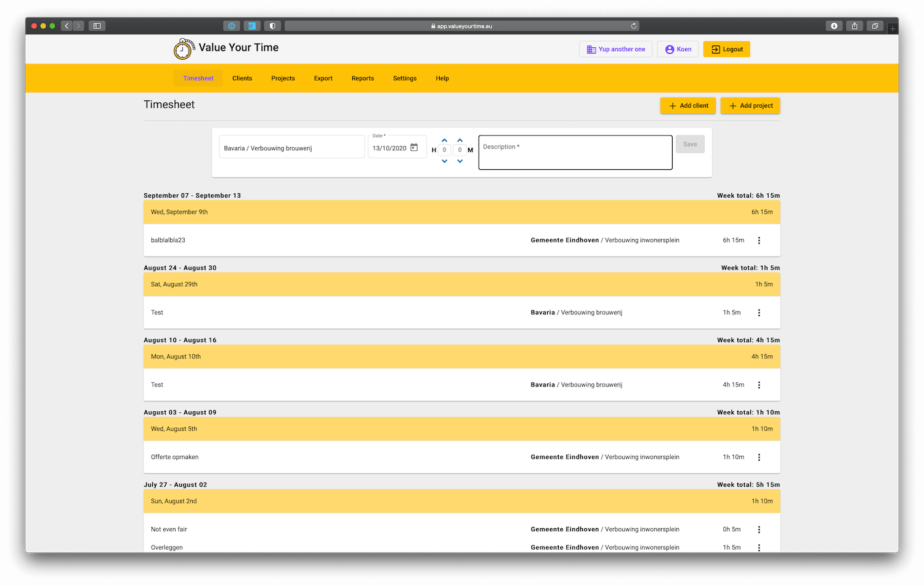Viewport: 924px width, 586px height.
Task: Click the Value Your Time stopwatch logo
Action: click(x=182, y=49)
